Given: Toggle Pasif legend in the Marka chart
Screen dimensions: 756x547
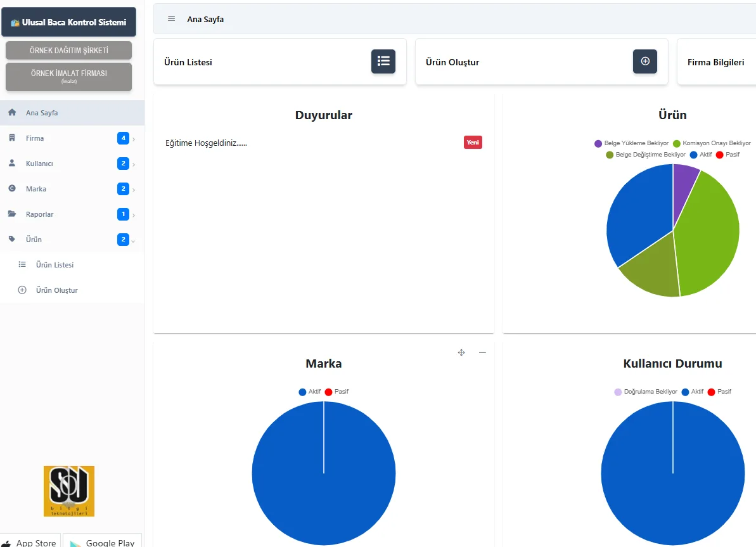Looking at the screenshot, I should tap(336, 392).
